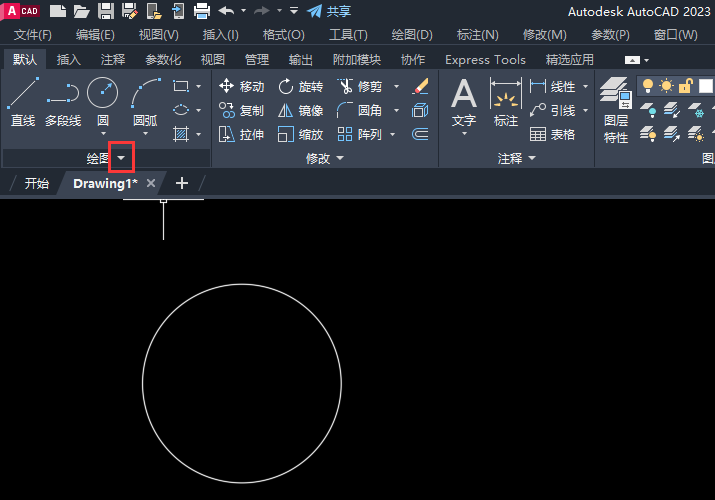Open the 圆 circle options dropdown
The width and height of the screenshot is (715, 500).
103,134
